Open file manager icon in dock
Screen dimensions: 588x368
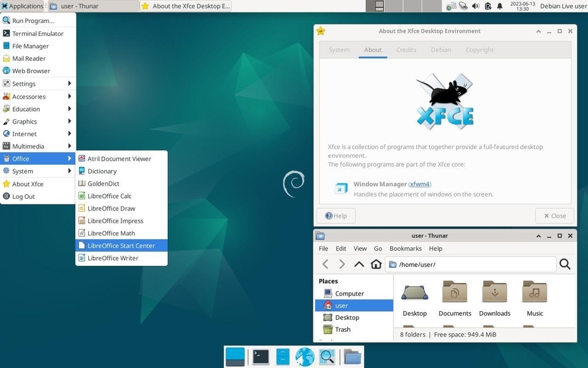click(283, 357)
